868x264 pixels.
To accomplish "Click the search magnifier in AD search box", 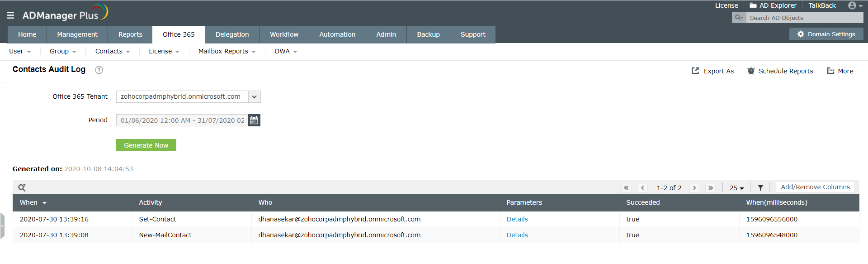I will 739,18.
